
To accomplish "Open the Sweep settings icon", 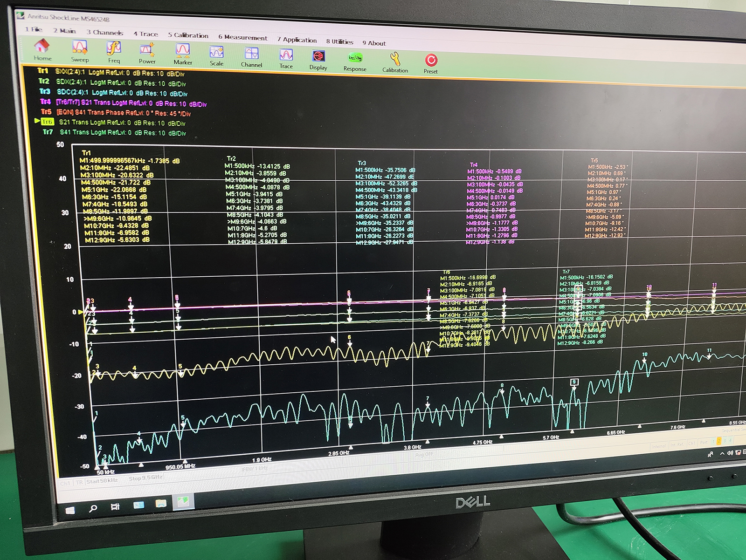I will pos(80,48).
